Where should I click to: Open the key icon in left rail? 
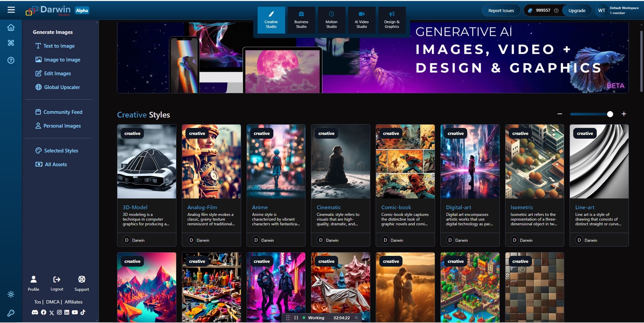[11, 313]
